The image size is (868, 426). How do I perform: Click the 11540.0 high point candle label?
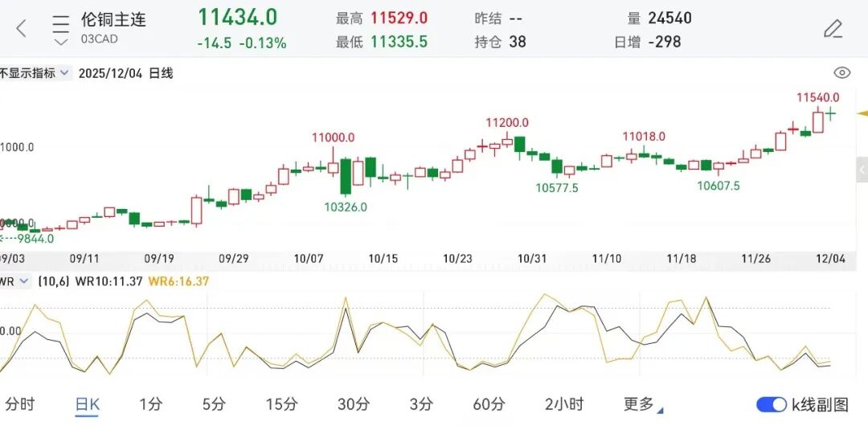(x=818, y=97)
